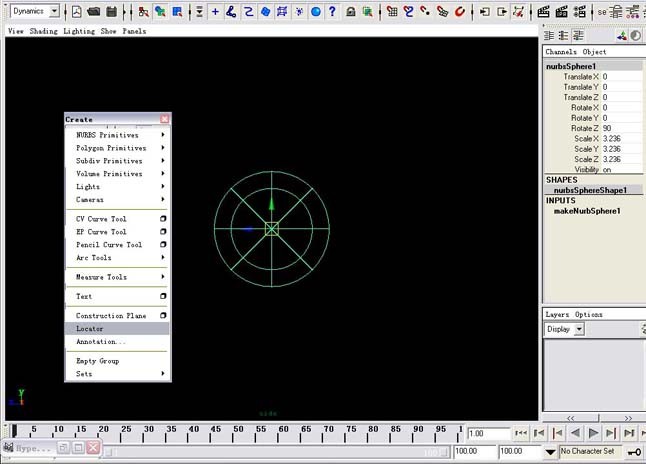Toggle curves selection mask icon
Viewport: 646px width, 464px height.
coord(248,12)
